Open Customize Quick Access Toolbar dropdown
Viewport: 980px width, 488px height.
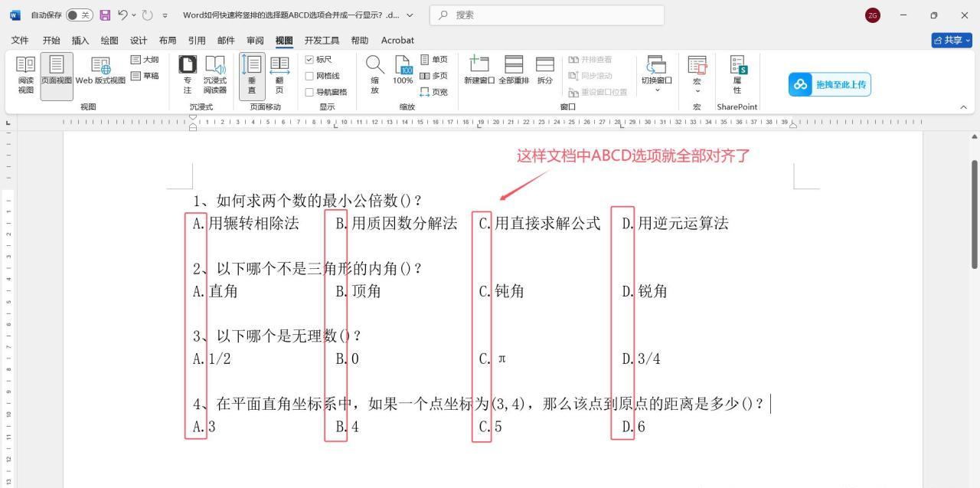(x=165, y=15)
